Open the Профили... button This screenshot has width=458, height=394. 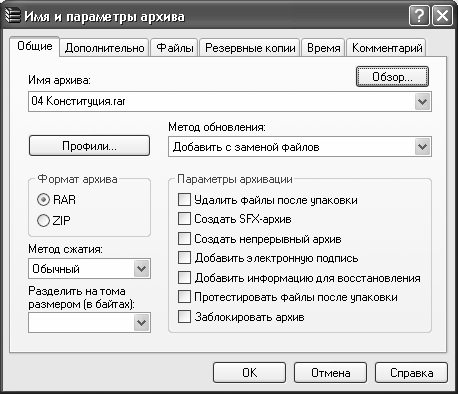89,146
